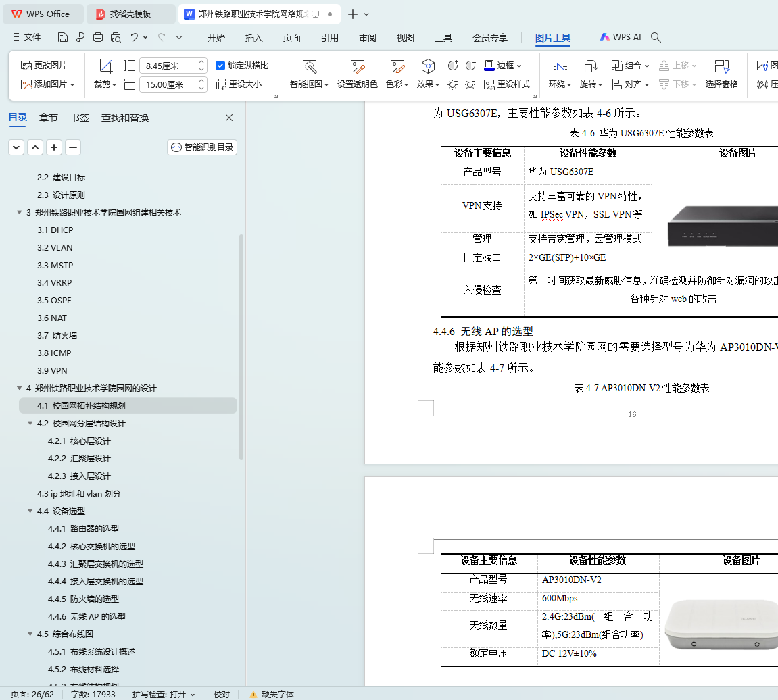Open the 对齐 align tool
The width and height of the screenshot is (778, 700).
630,84
